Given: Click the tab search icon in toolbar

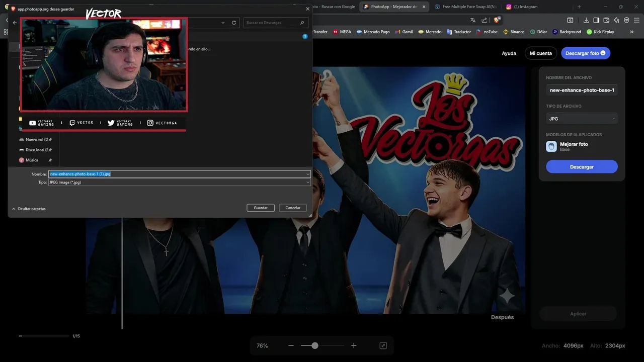Looking at the screenshot, I should click(x=570, y=20).
